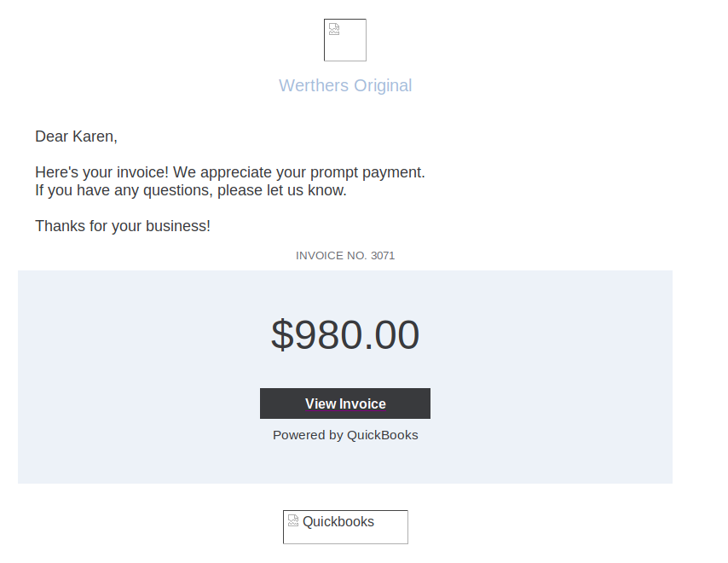
Task: Click the Thanks for your business line
Action: (x=123, y=226)
